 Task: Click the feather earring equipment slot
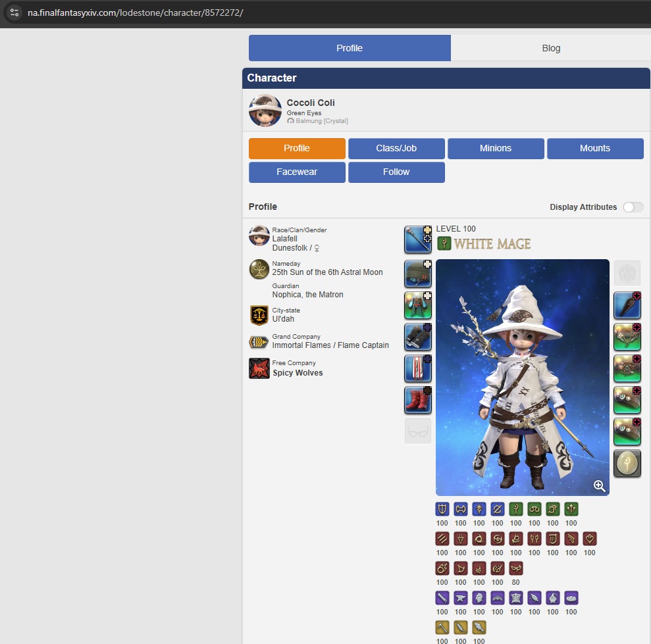pos(627,305)
